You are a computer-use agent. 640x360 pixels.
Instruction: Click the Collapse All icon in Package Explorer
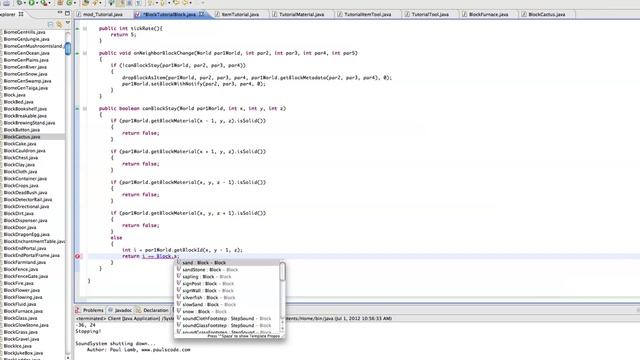point(50,24)
